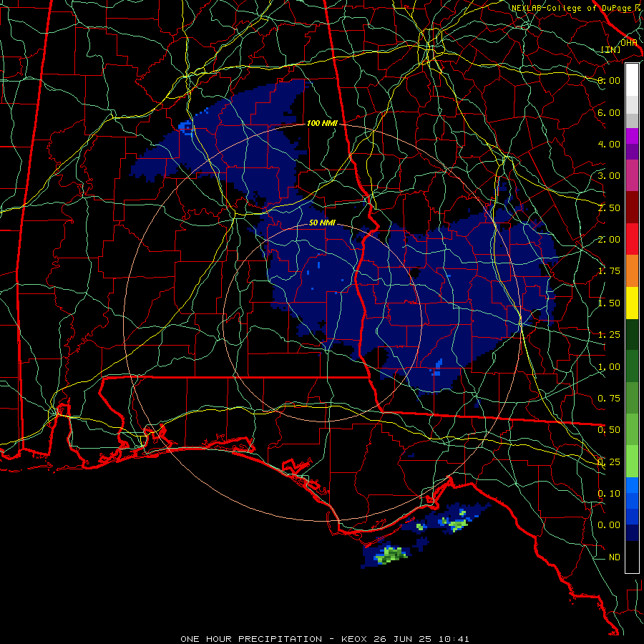The height and width of the screenshot is (644, 644).
Task: Select the darkest green swatch above 1.25
Action: coord(632,335)
